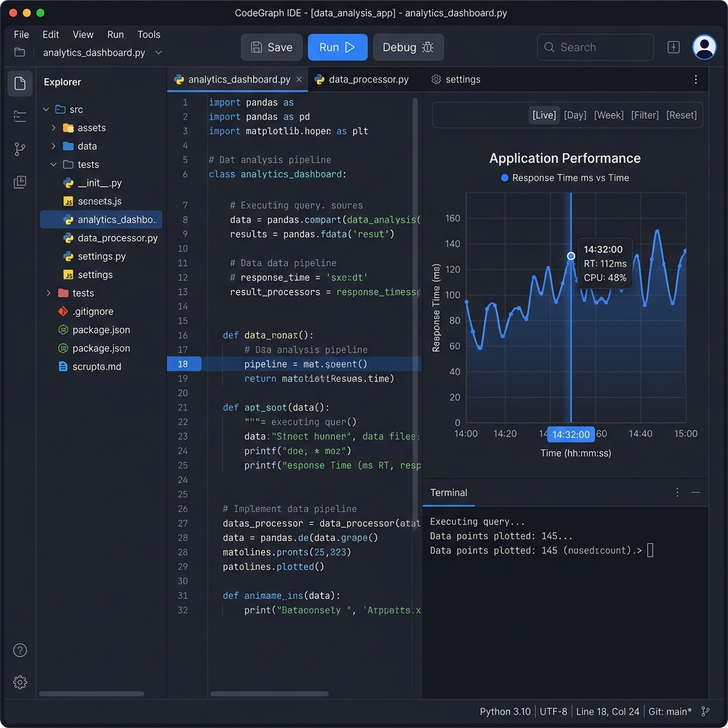This screenshot has width=728, height=728.
Task: Open the Tools menu
Action: point(149,34)
